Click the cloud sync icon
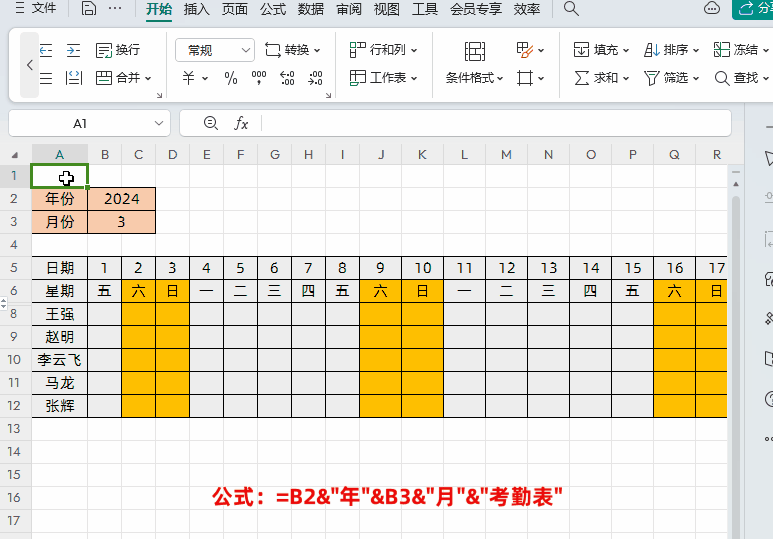 point(712,8)
